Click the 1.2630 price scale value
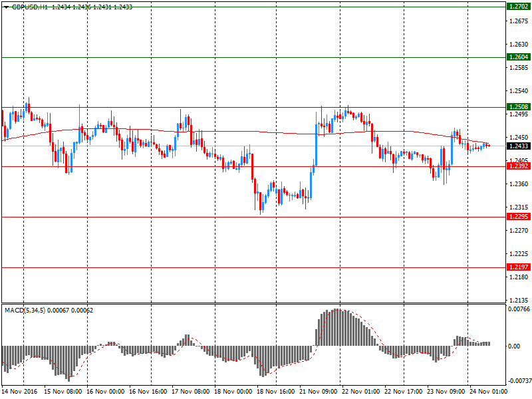Screen dimensions: 532x399 click(x=519, y=45)
